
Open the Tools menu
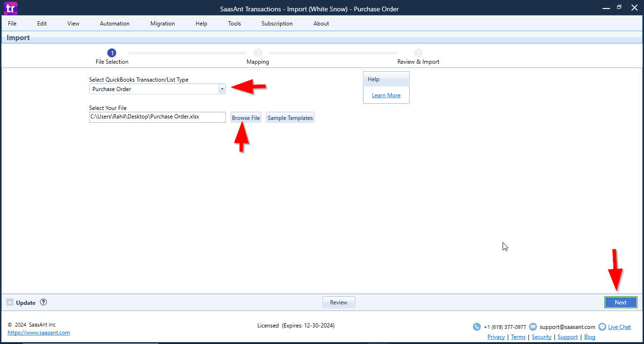(x=234, y=24)
